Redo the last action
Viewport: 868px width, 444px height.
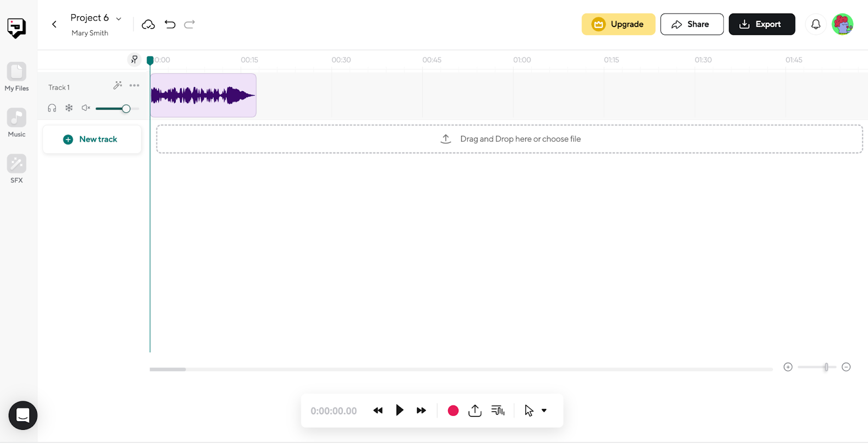189,24
